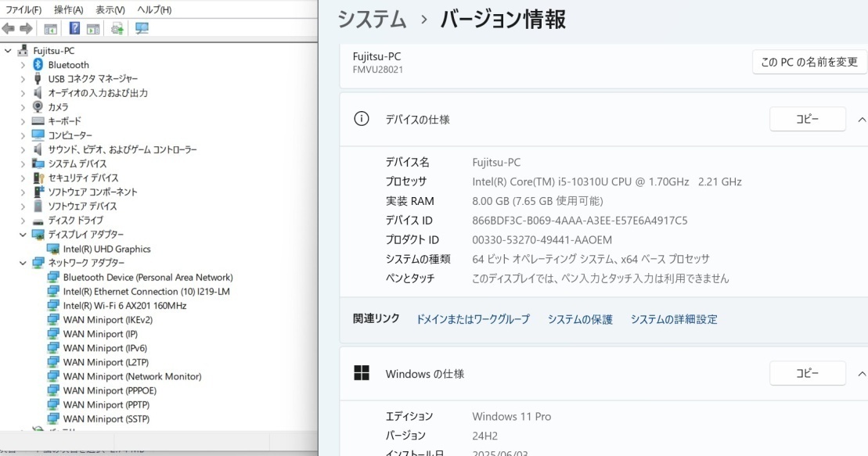Click the Help toolbar icon with question mark
The height and width of the screenshot is (456, 868).
click(74, 29)
